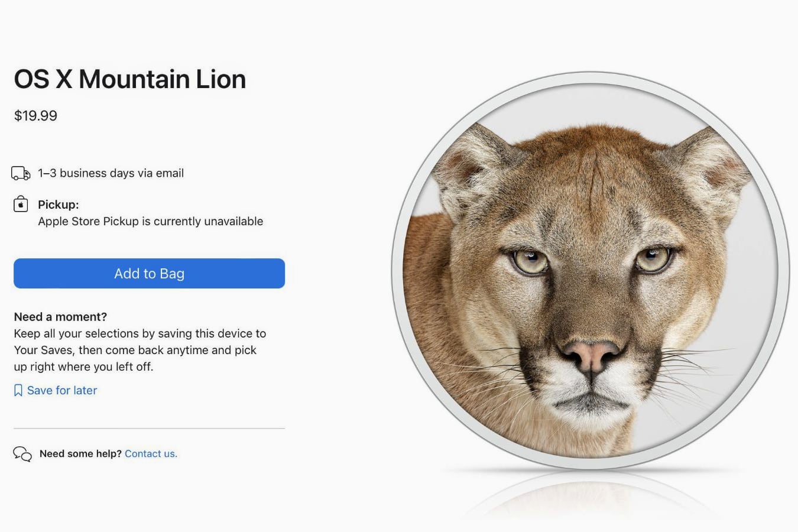This screenshot has width=798, height=532.
Task: Click the Pickup label
Action: pyautogui.click(x=59, y=205)
